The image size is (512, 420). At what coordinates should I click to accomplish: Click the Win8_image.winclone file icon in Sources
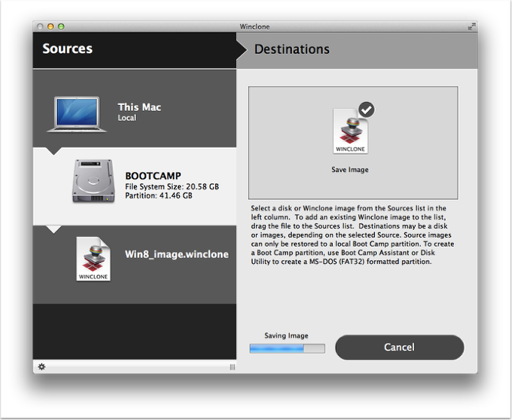(x=93, y=258)
